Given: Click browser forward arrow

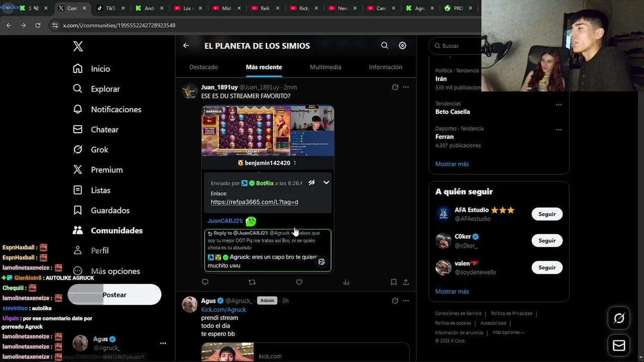Looking at the screenshot, I should pyautogui.click(x=23, y=25).
